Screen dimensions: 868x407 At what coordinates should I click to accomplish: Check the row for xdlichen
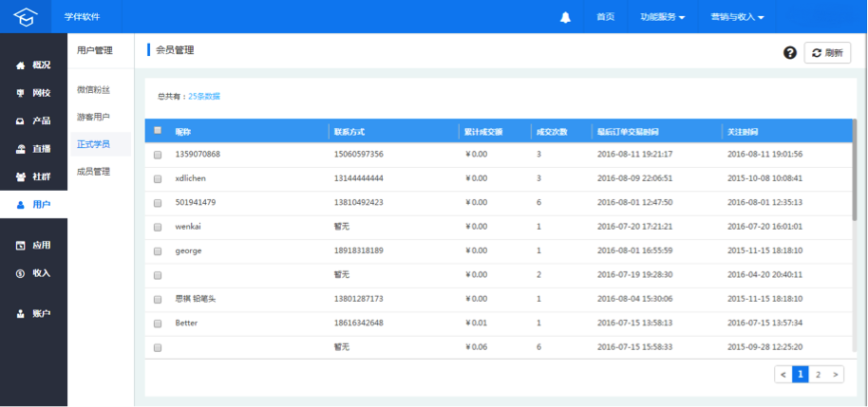point(158,179)
